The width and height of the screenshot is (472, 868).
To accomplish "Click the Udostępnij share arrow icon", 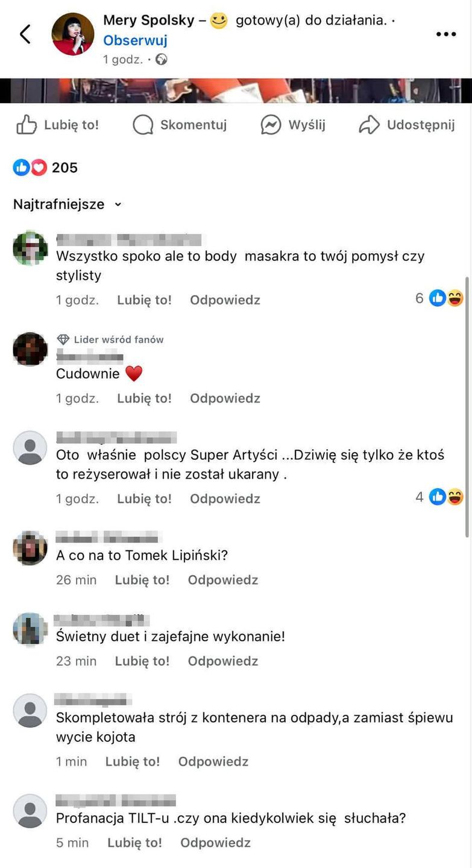I will (x=369, y=125).
